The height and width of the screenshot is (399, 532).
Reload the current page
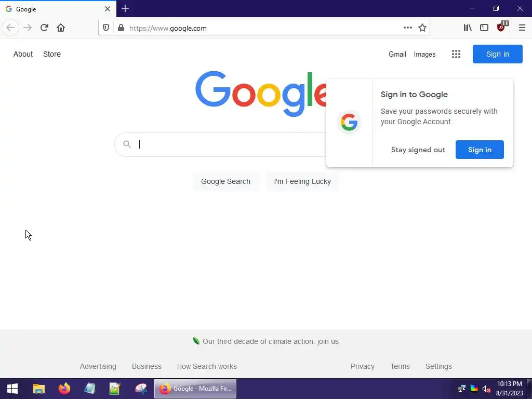click(44, 28)
